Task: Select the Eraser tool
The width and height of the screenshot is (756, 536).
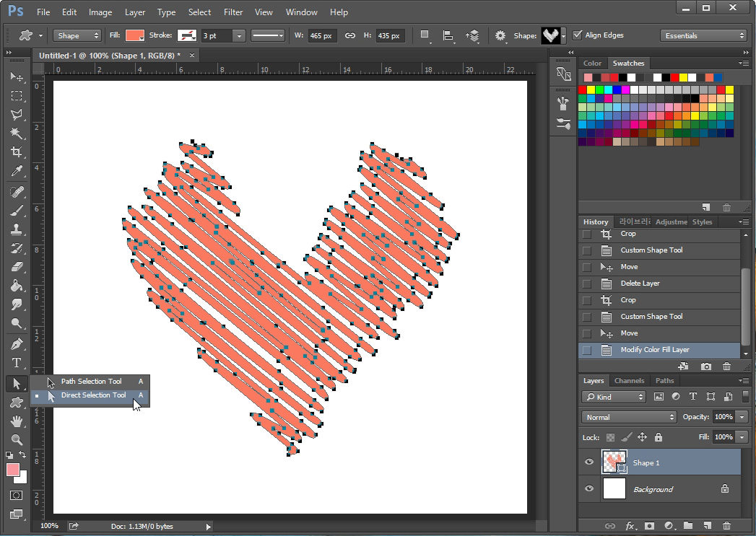Action: coord(17,267)
